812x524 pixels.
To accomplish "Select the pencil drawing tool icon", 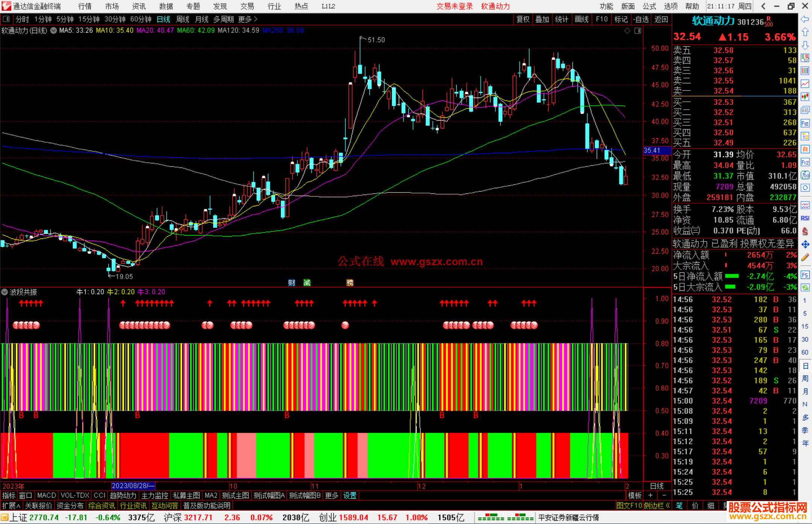I will [x=805, y=257].
